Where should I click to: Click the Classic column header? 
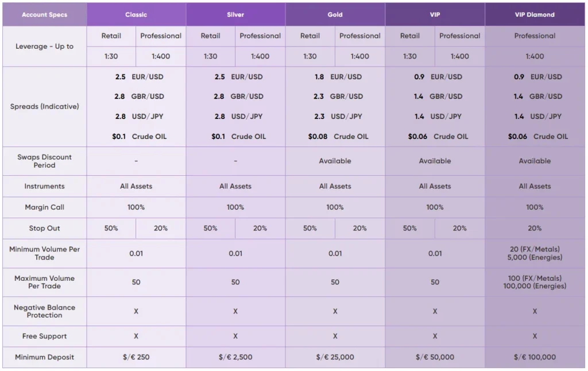[x=136, y=14]
